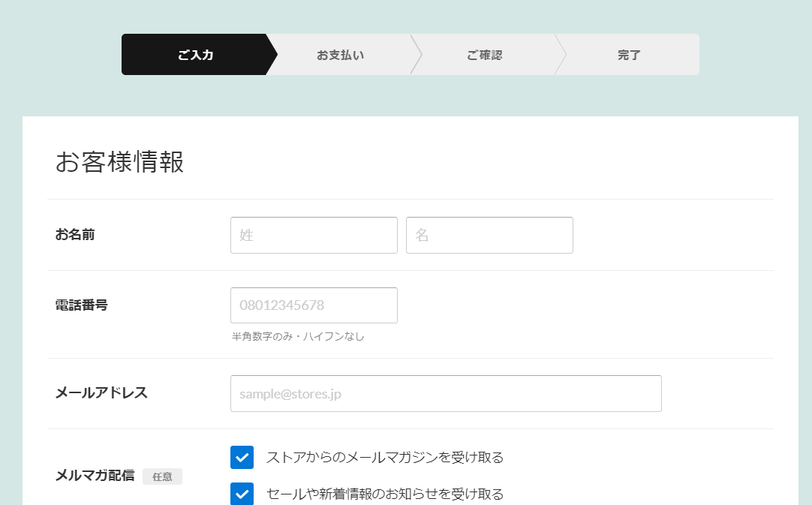Click the お名前 field label
812x505 pixels.
pyautogui.click(x=75, y=235)
